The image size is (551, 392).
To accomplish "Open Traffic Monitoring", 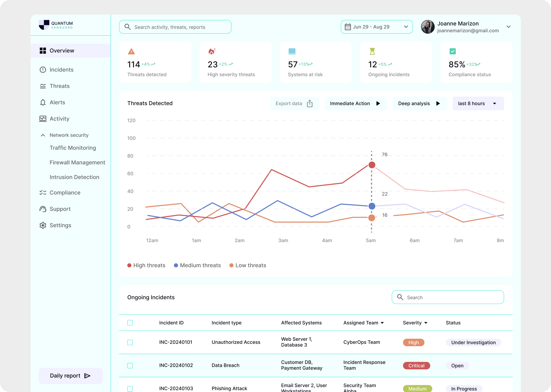I will click(73, 148).
